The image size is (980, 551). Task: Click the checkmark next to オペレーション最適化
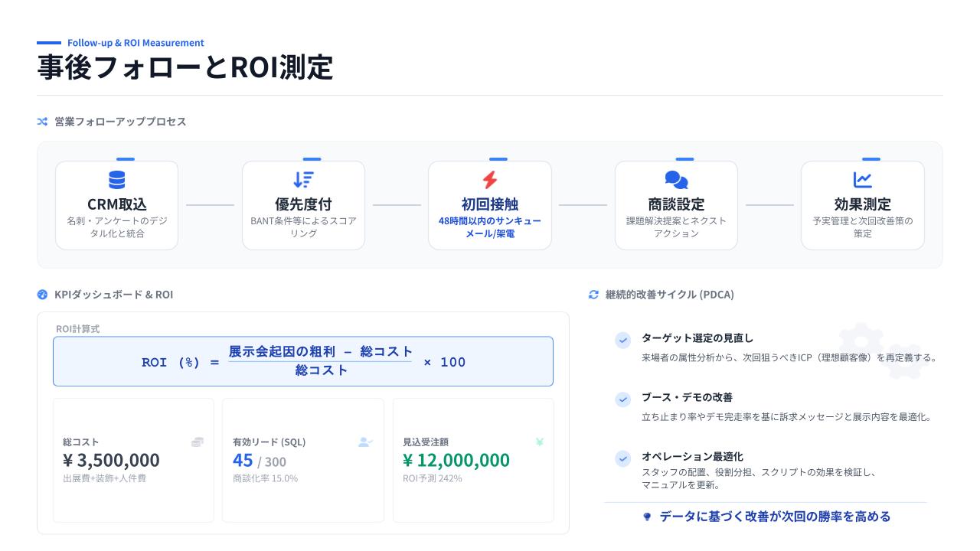tap(623, 458)
